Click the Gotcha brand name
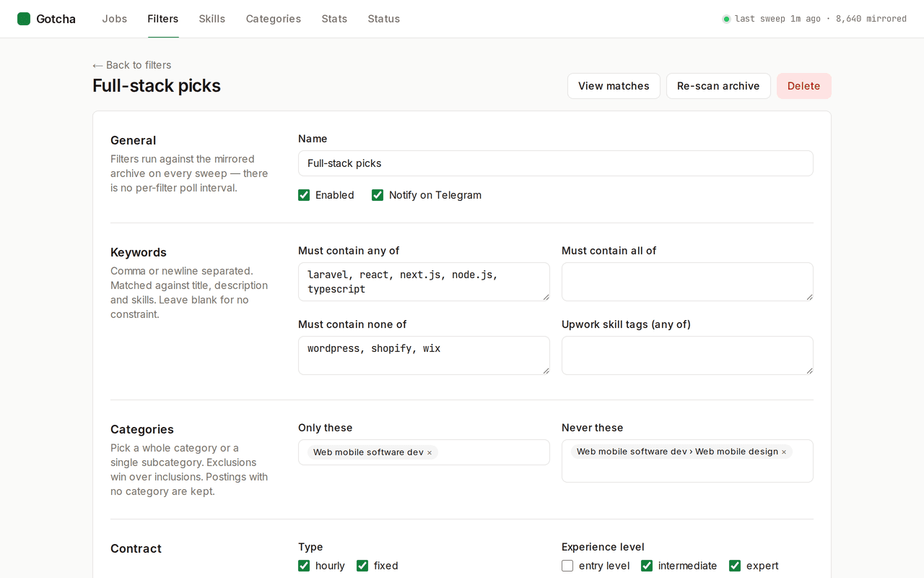This screenshot has height=578, width=924. click(x=56, y=19)
